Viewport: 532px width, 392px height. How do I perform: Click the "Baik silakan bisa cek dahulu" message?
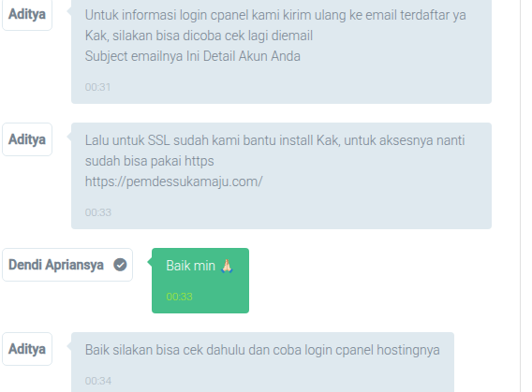coord(262,350)
